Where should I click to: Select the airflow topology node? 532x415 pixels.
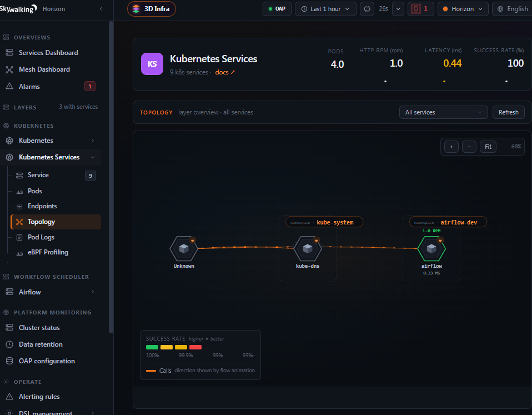[431, 249]
